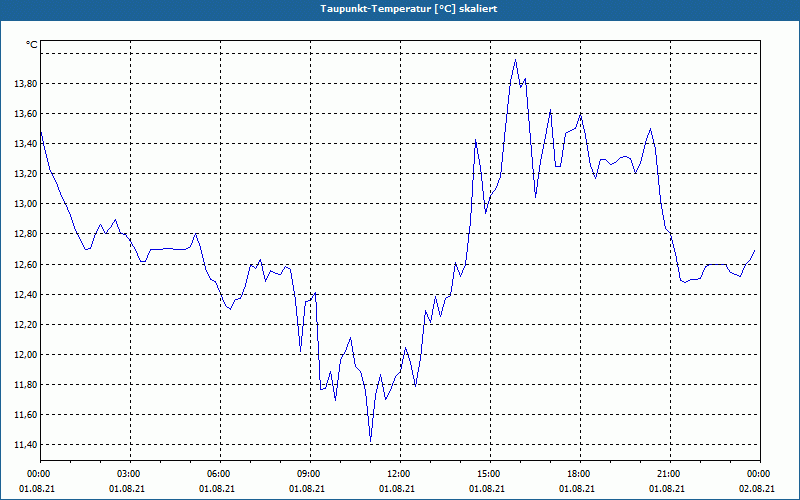Viewport: 800px width, 500px height.
Task: Click the chart title 'Taupunkt-Temperatur [°C] skaliert'
Action: (x=409, y=9)
